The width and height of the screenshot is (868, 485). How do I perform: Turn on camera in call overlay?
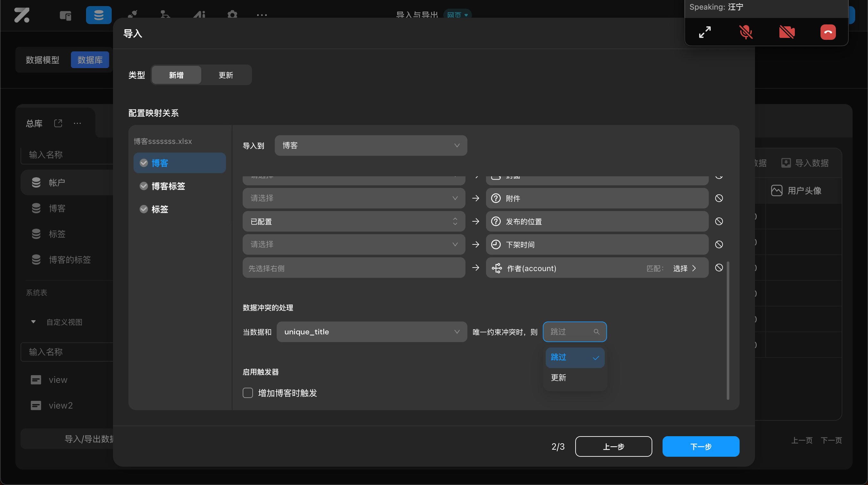[x=787, y=32]
